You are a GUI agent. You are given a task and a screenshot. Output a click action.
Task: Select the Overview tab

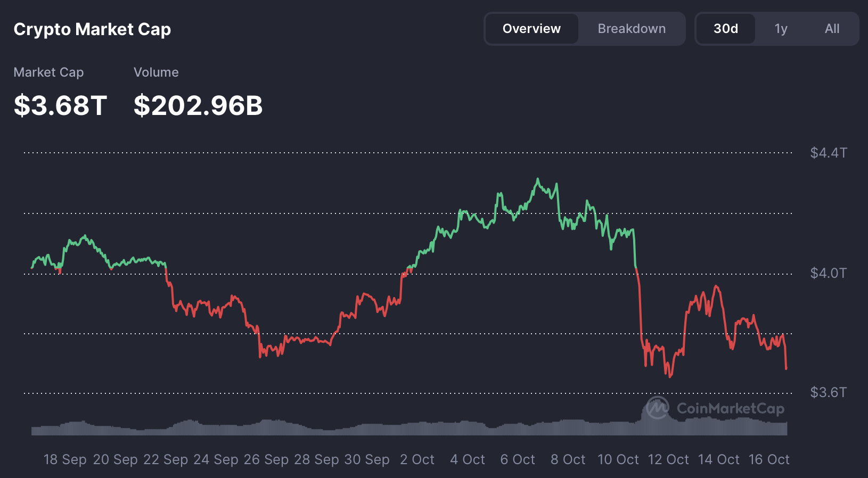point(531,29)
